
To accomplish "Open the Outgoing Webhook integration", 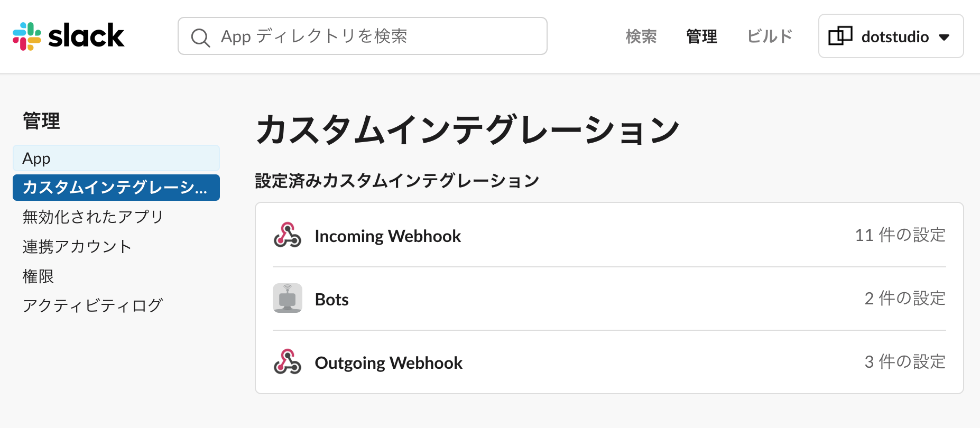I will pos(389,362).
